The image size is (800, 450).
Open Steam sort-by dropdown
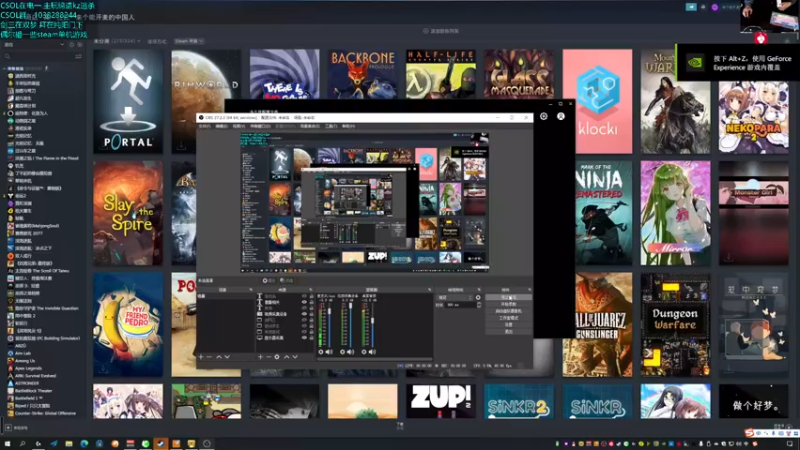pos(189,41)
